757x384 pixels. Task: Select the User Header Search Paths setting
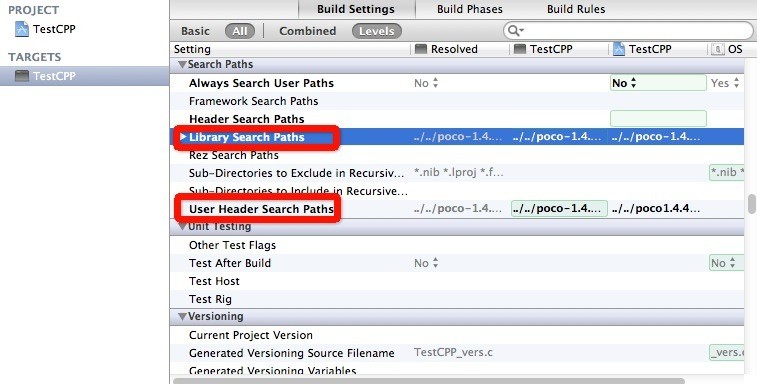[261, 209]
